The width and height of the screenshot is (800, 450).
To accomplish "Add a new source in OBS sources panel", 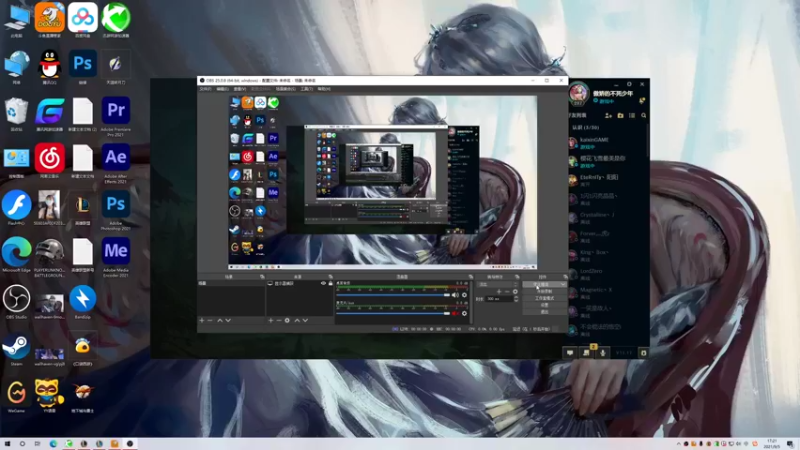I will tap(271, 320).
